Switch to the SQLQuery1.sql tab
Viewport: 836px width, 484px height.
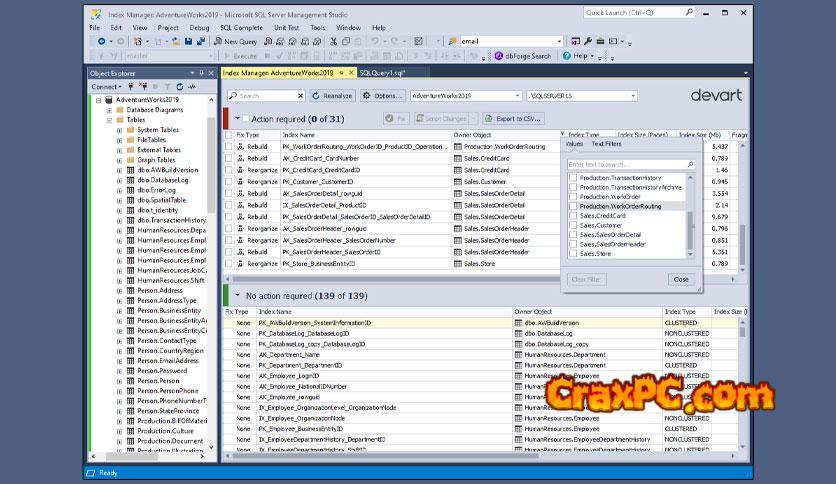click(x=381, y=73)
